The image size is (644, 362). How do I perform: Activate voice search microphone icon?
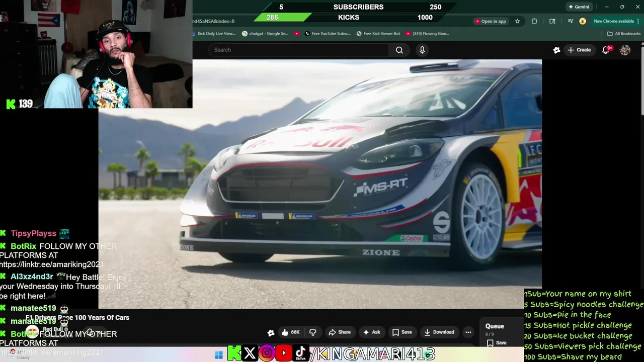tap(422, 50)
